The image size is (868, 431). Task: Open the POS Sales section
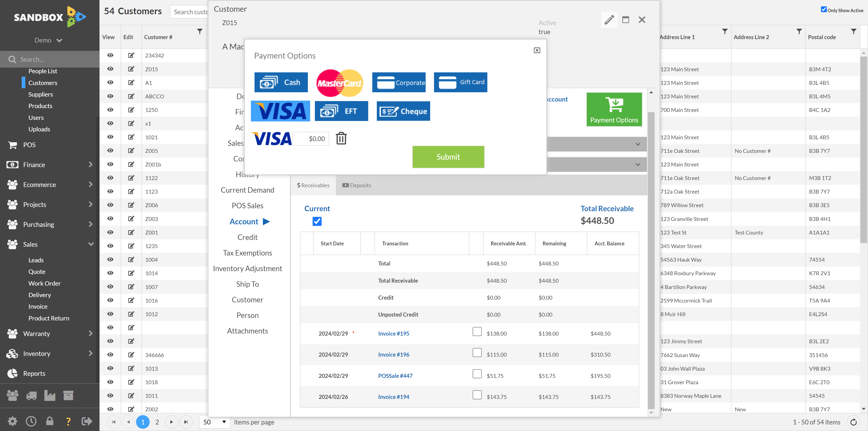click(x=247, y=206)
